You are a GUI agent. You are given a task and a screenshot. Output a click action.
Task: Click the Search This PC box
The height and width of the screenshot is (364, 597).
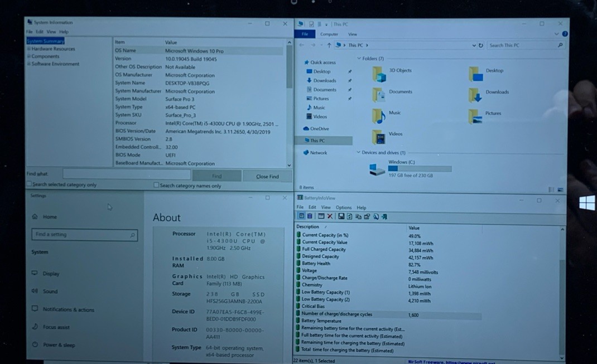tap(526, 45)
